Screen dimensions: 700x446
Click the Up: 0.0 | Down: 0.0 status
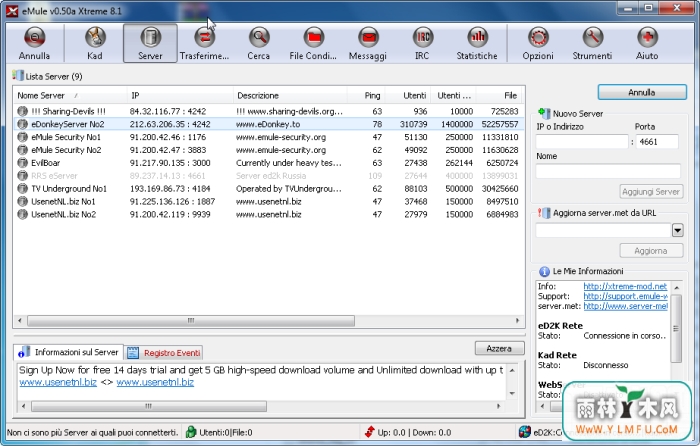[414, 432]
